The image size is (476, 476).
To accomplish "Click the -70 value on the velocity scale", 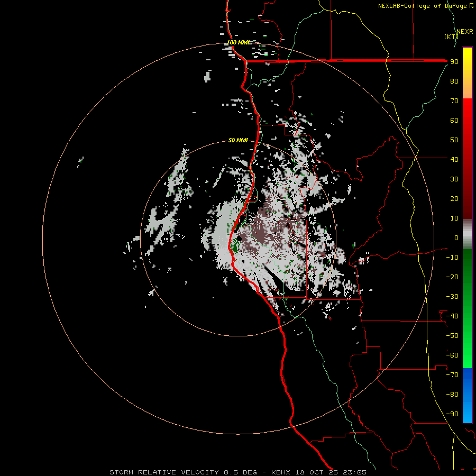I will click(x=452, y=375).
